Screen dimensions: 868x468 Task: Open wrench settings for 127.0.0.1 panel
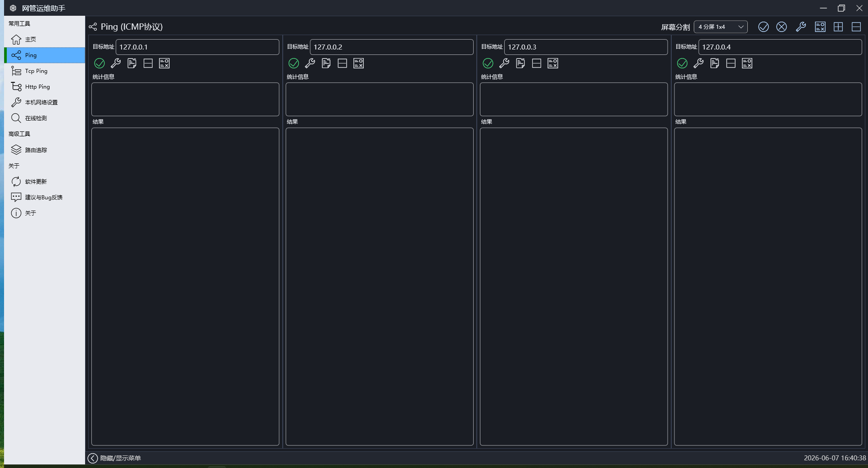tap(116, 63)
